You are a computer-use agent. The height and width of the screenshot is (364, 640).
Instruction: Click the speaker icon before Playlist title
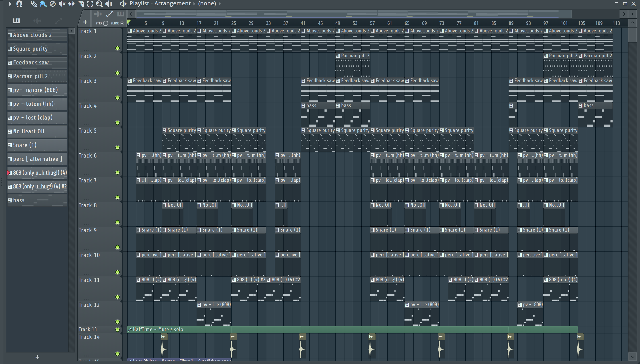123,4
